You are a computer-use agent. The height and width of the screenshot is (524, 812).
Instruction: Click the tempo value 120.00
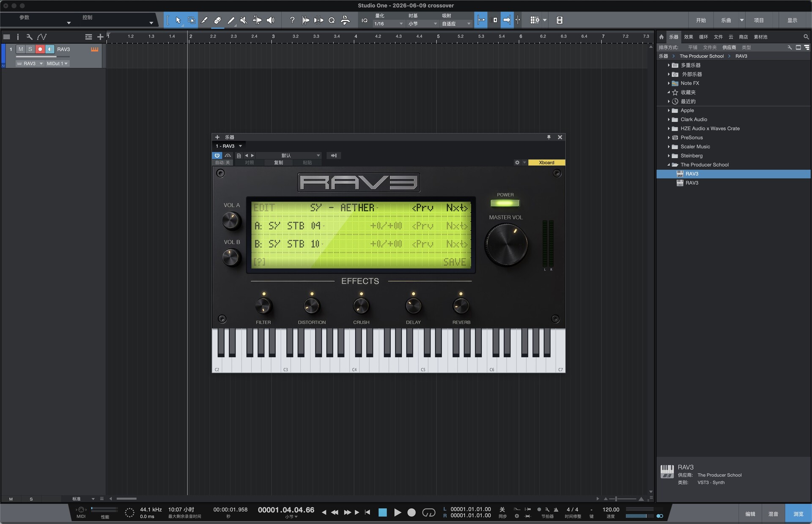(611, 509)
